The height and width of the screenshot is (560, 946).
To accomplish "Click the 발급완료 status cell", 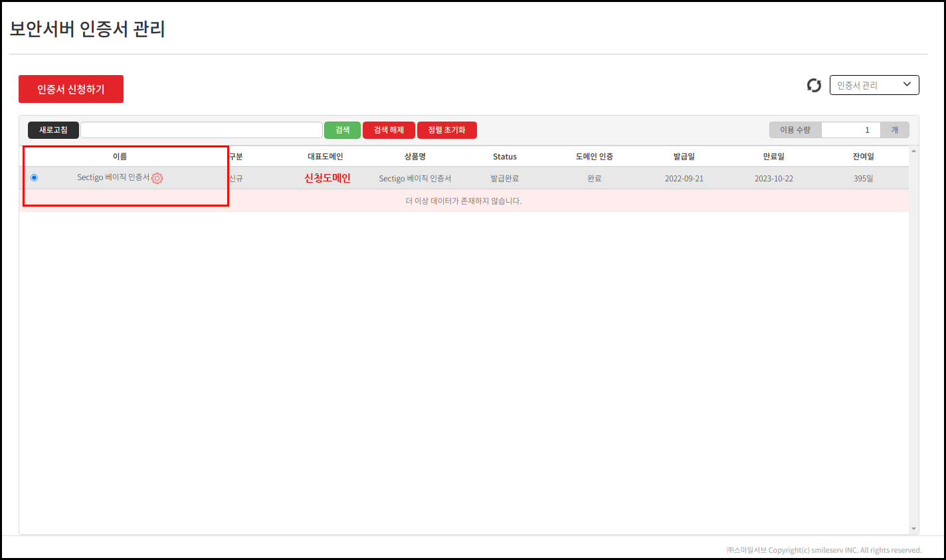I will pos(505,179).
